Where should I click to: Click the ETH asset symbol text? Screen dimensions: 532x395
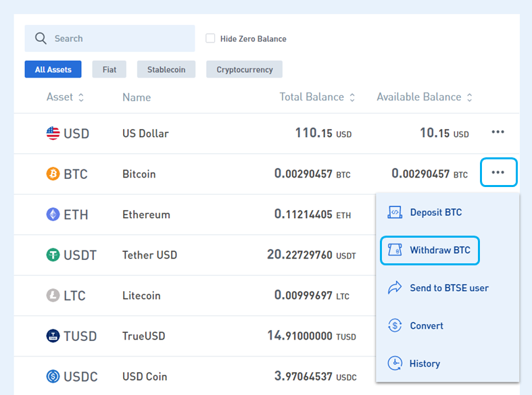(76, 215)
